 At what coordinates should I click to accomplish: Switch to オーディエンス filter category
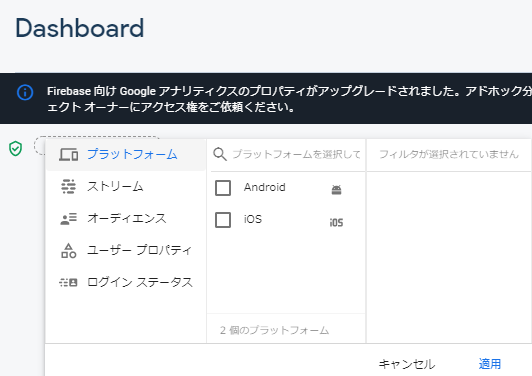(126, 219)
